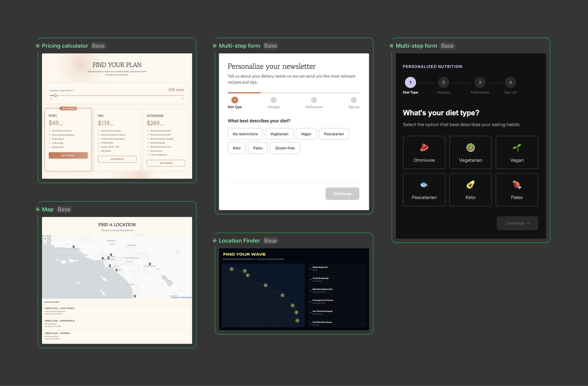Expand the Encinitas Wave House chevron

[363, 323]
